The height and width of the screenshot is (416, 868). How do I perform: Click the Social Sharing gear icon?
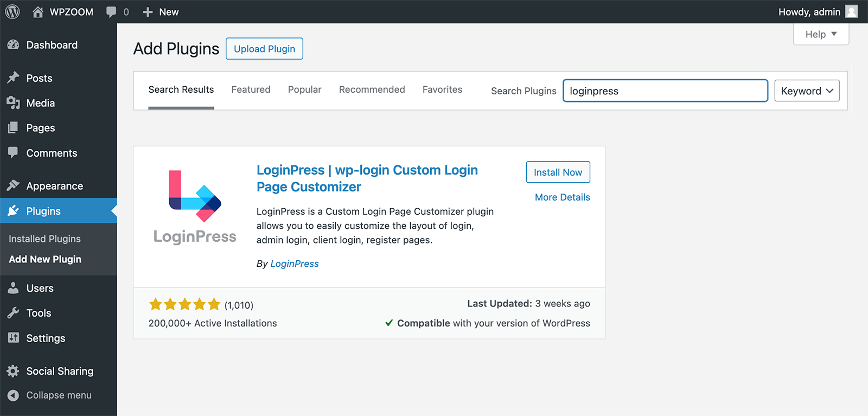[x=14, y=371]
